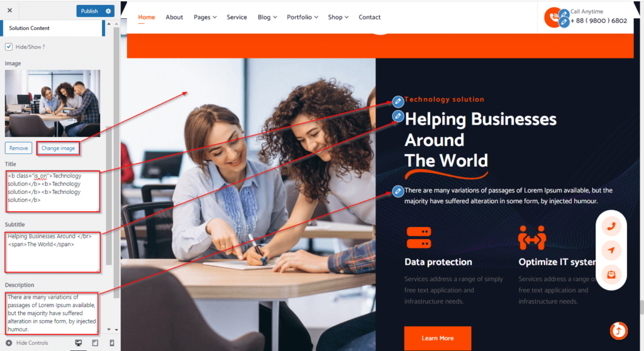Image resolution: width=644 pixels, height=351 pixels.
Task: Click the floating phone call icon
Action: click(x=611, y=226)
